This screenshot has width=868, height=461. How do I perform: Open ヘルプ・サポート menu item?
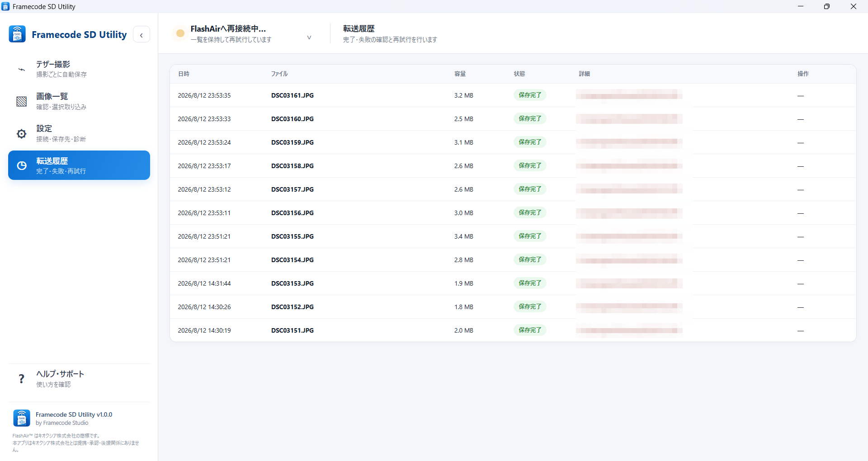[x=79, y=379]
